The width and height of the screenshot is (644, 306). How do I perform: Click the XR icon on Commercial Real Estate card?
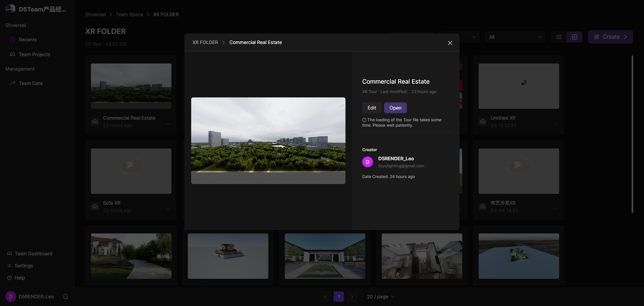(x=95, y=122)
